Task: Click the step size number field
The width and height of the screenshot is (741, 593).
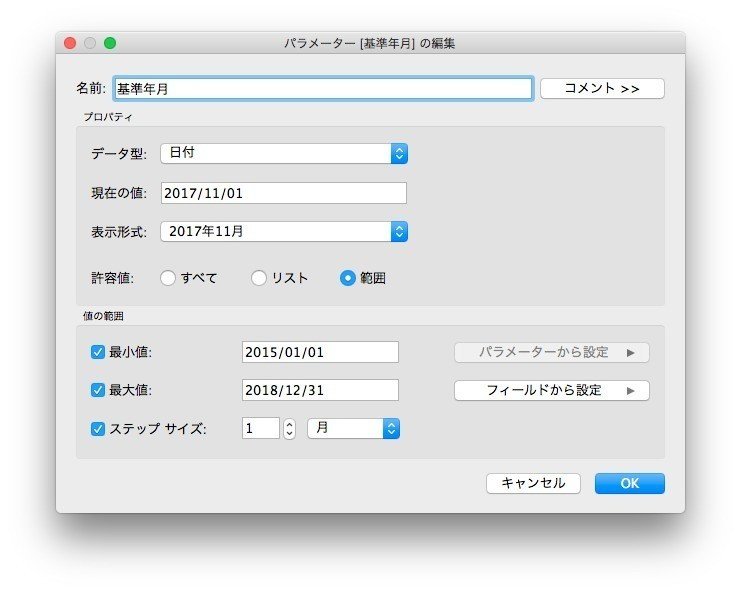Action: [261, 428]
